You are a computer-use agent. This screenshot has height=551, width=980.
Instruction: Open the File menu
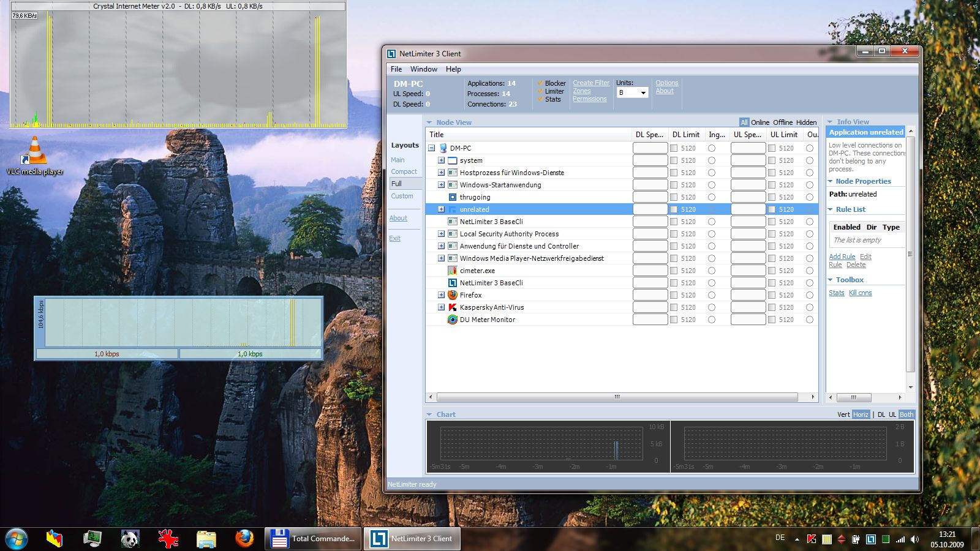(396, 69)
